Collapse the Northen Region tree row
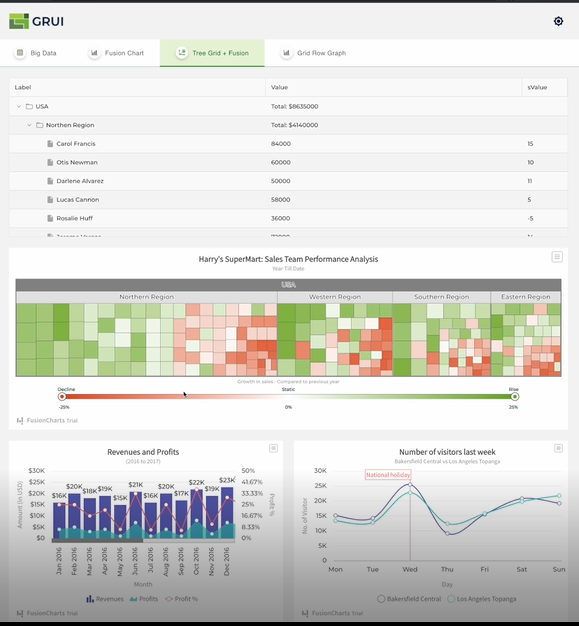The height and width of the screenshot is (626, 579). pyautogui.click(x=29, y=125)
